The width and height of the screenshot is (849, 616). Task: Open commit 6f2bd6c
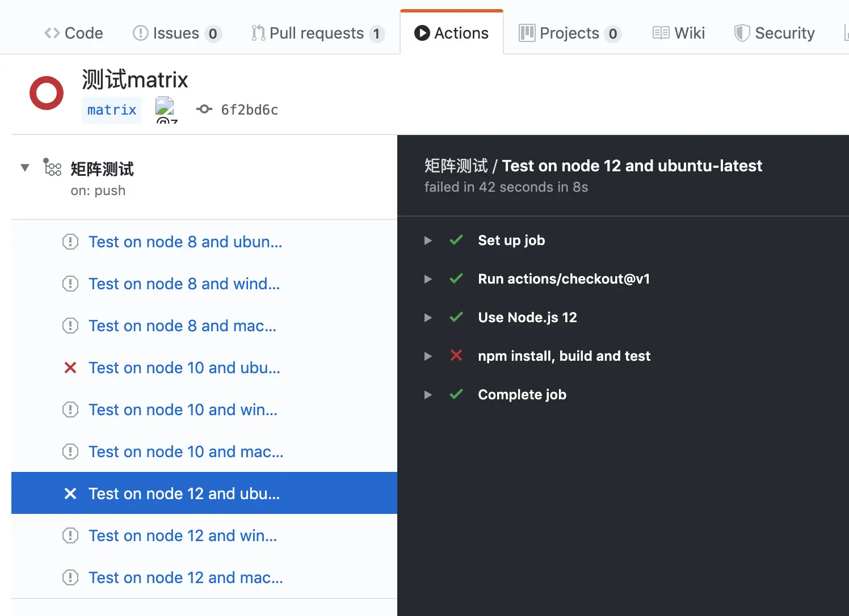point(249,109)
